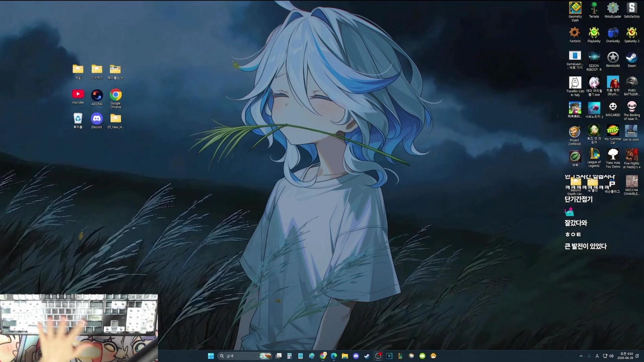Open the Windows Start menu
Image resolution: width=644 pixels, height=362 pixels.
pos(211,356)
